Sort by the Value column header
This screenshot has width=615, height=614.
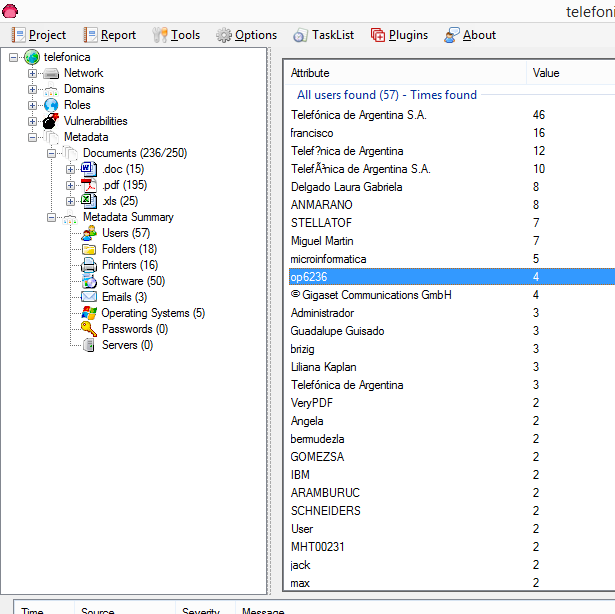[571, 73]
